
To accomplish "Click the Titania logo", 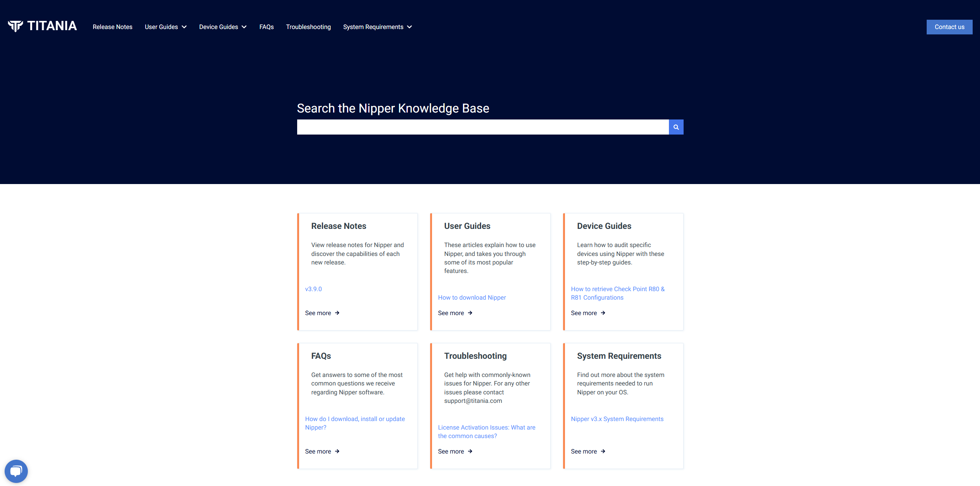I will tap(42, 26).
